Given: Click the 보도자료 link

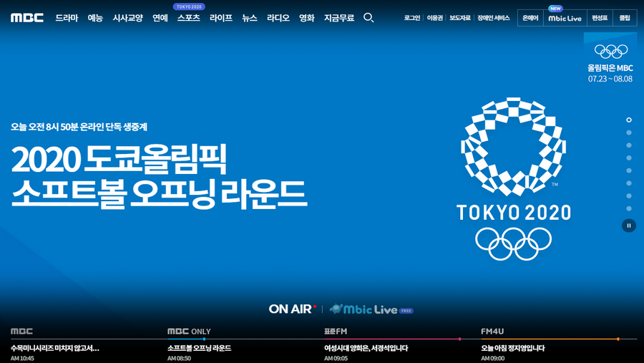Looking at the screenshot, I should coord(460,18).
